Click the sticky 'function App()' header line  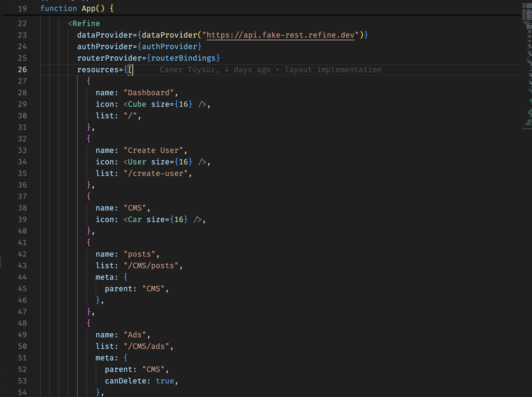point(77,9)
